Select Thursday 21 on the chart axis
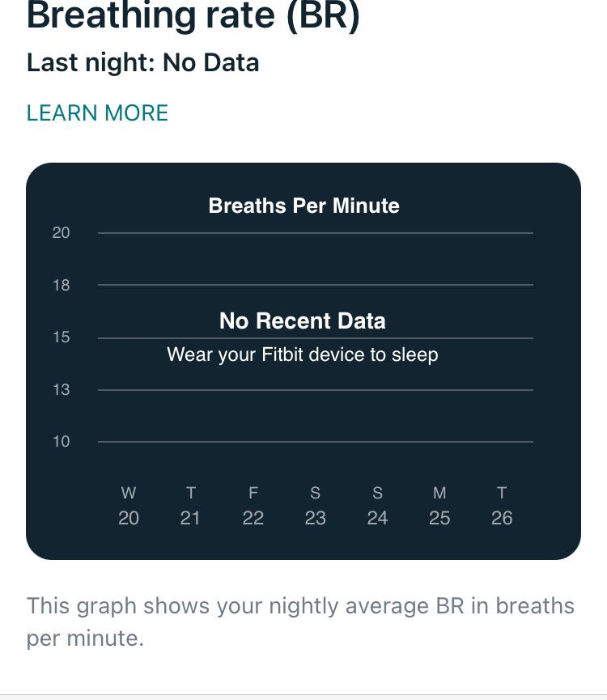 pos(190,506)
